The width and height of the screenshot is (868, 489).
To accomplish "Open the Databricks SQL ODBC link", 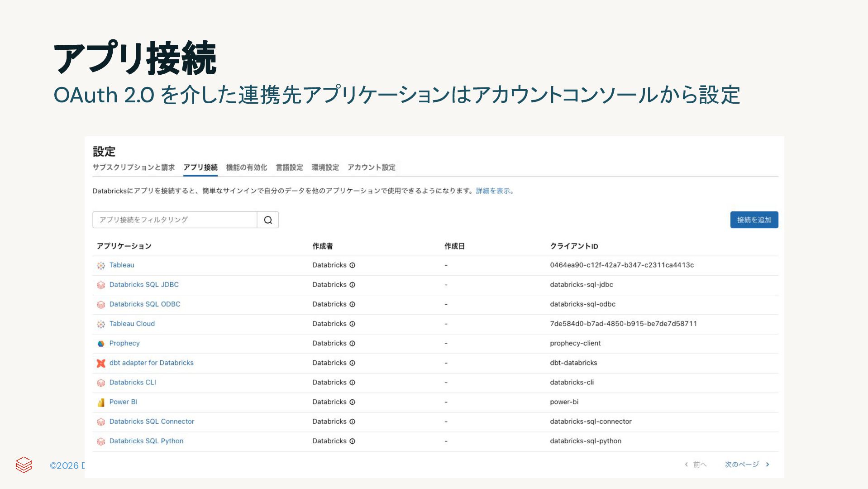I will click(145, 304).
